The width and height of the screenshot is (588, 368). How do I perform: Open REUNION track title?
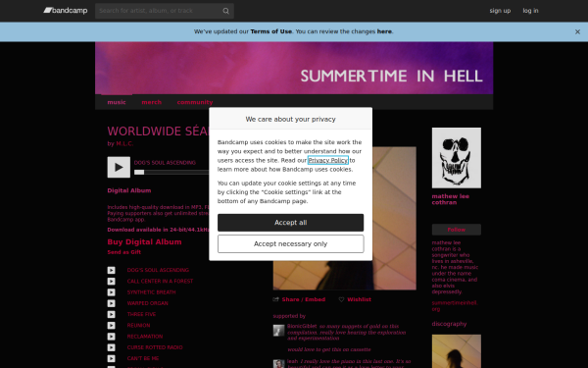138,326
